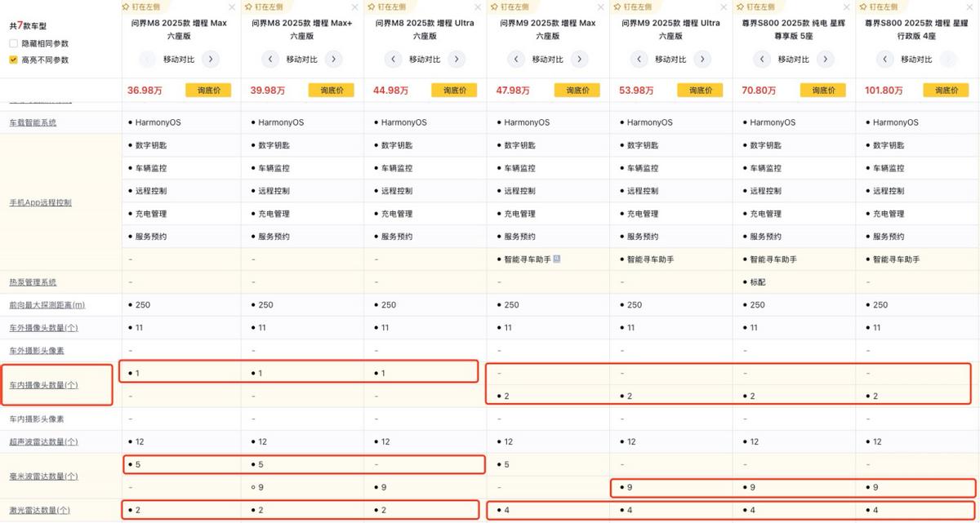Open the 车外摄影头像素 parameter link

[37, 350]
